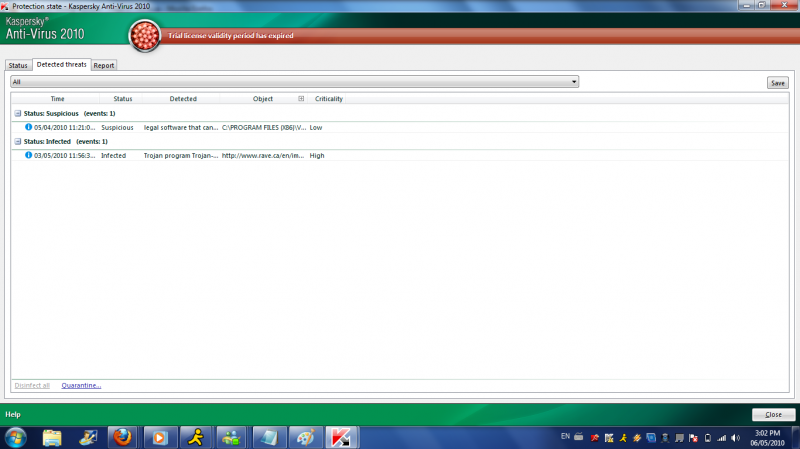Sort by the Time column header
Screen dimensions: 800x449
57,98
